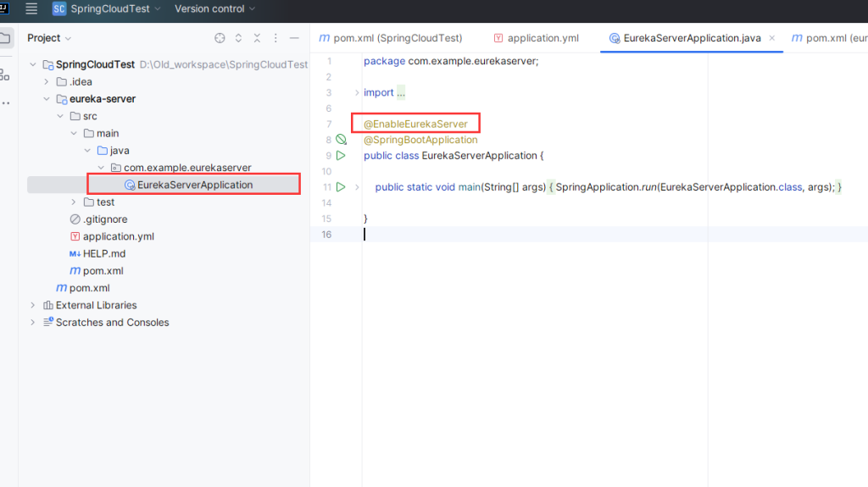Open the main hamburger menu
Screen dimensions: 868x487
[x=31, y=8]
